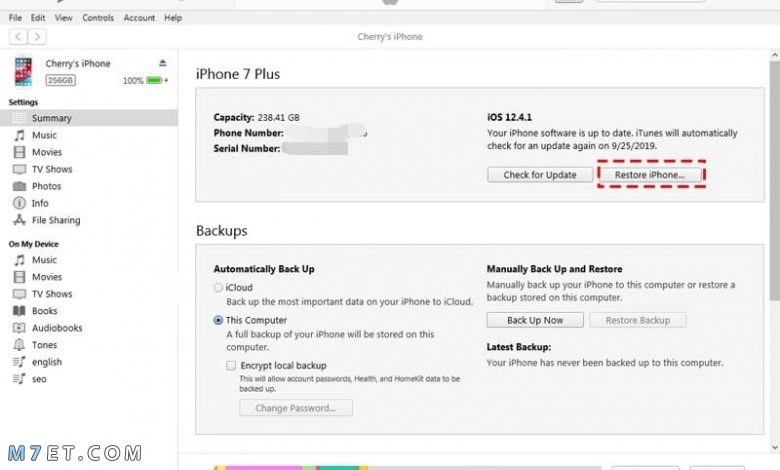Click the File Sharing apps icon

point(19,220)
